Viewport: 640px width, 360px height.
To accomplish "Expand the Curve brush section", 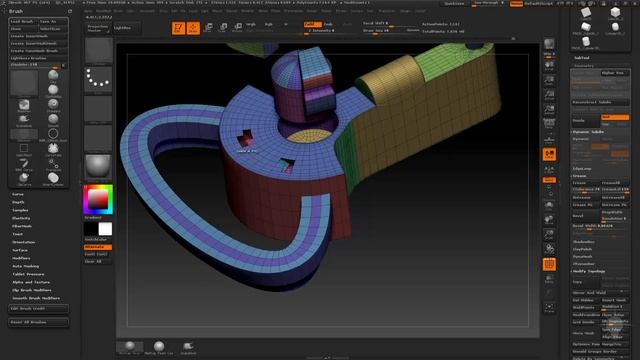I will coord(18,194).
